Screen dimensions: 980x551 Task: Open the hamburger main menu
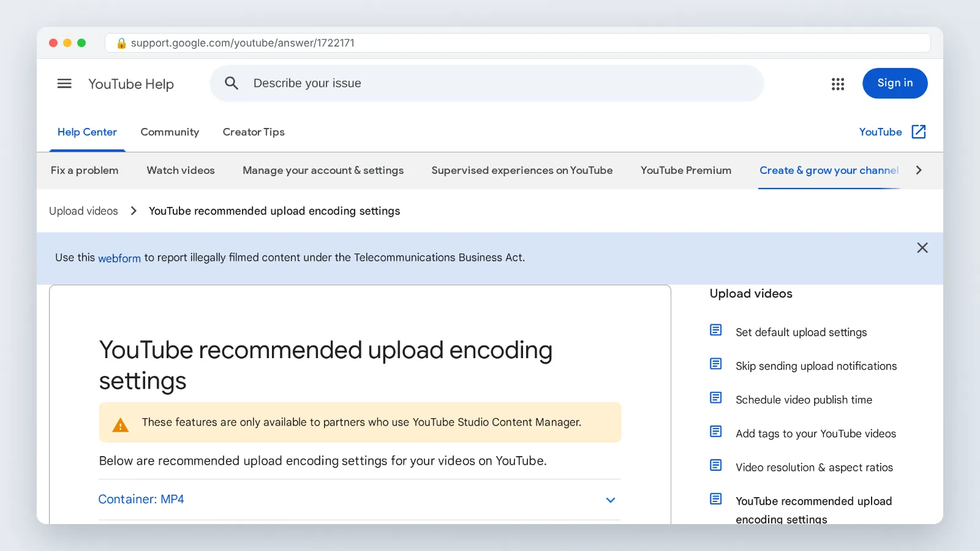(64, 83)
